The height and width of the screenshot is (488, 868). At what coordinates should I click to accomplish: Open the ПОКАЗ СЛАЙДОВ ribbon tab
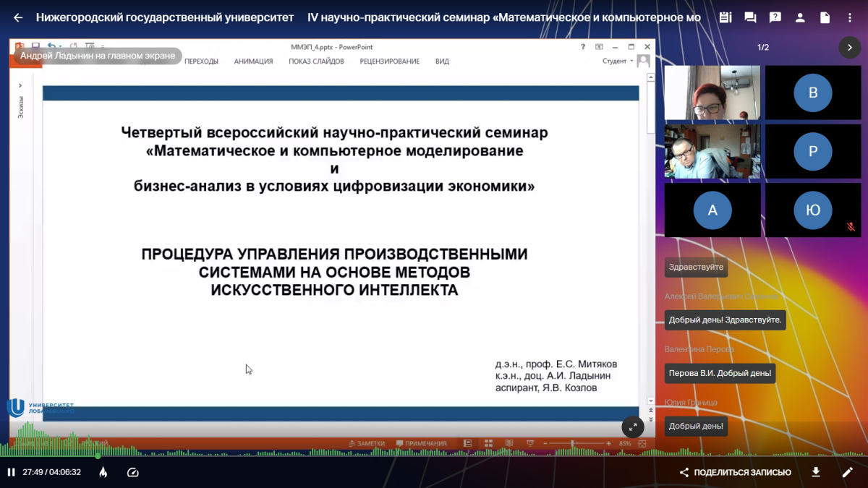tap(316, 61)
